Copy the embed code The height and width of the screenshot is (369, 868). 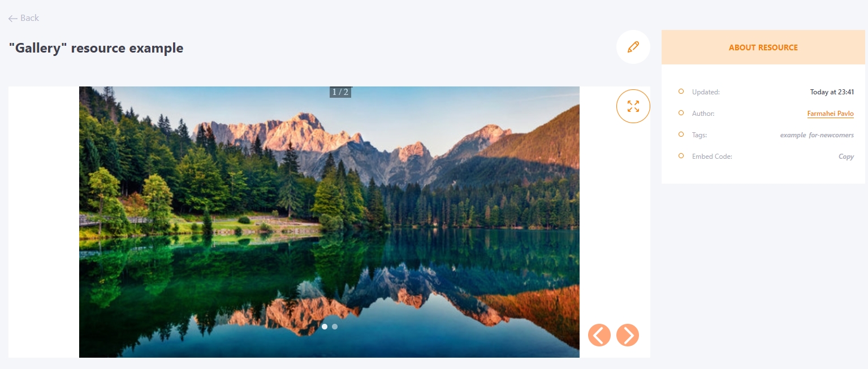[846, 157]
